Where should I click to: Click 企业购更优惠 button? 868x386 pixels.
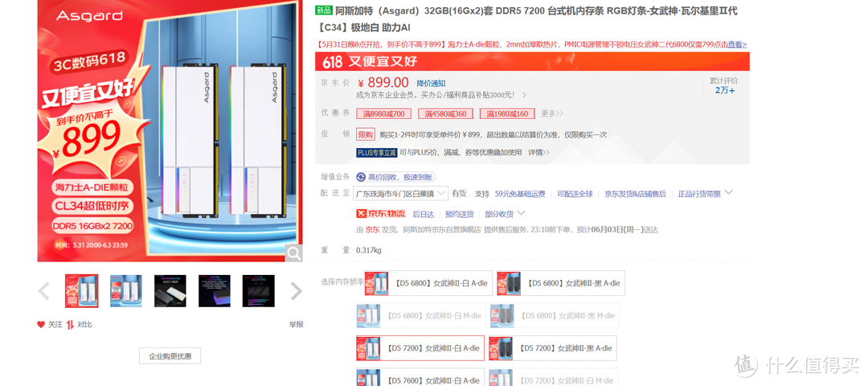coord(170,356)
